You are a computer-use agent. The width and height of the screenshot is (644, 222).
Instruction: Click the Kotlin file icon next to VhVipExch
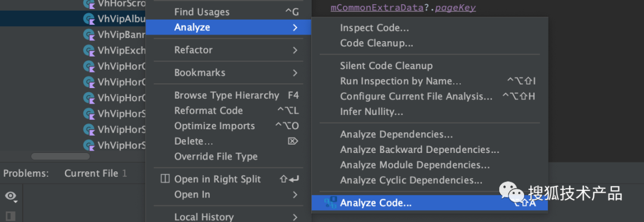coord(89,51)
